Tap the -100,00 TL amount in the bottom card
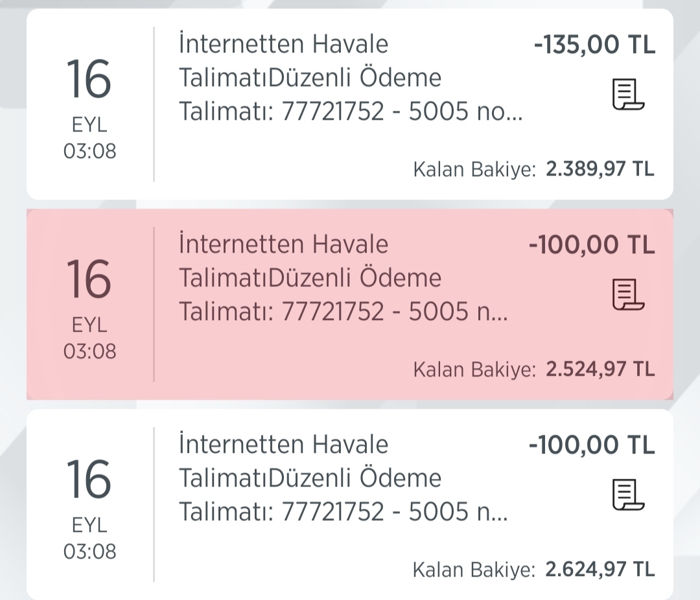 click(x=592, y=445)
